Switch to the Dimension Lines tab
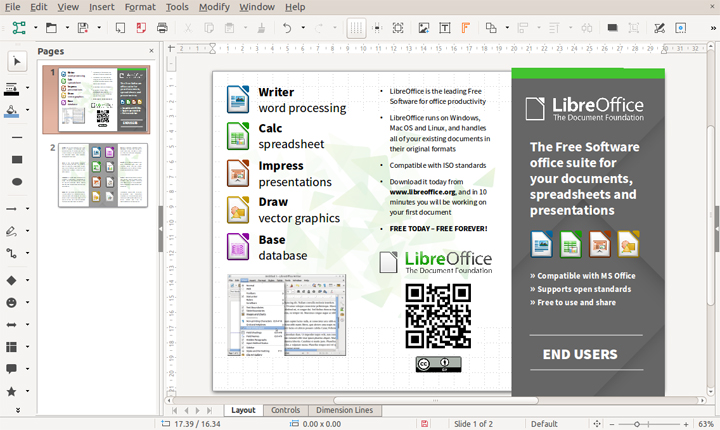The image size is (720, 430). click(x=344, y=410)
